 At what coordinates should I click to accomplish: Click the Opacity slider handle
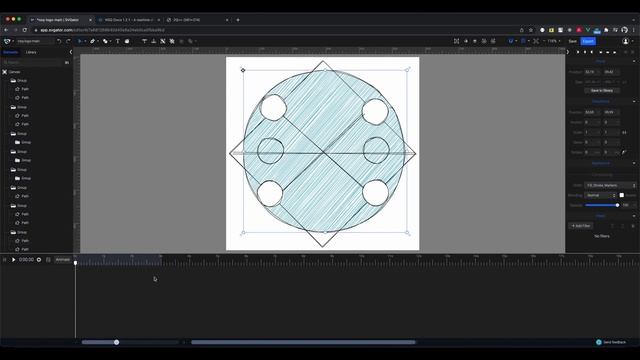[x=618, y=205]
